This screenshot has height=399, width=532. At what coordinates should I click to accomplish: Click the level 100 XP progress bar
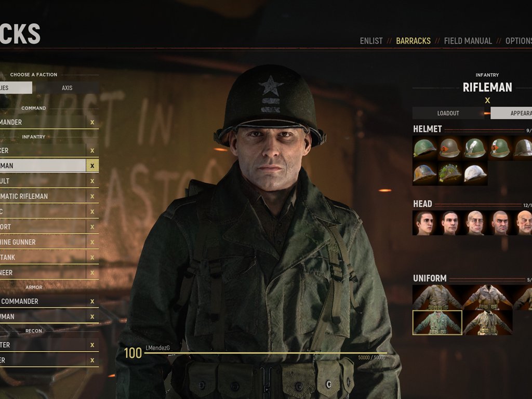(265, 353)
